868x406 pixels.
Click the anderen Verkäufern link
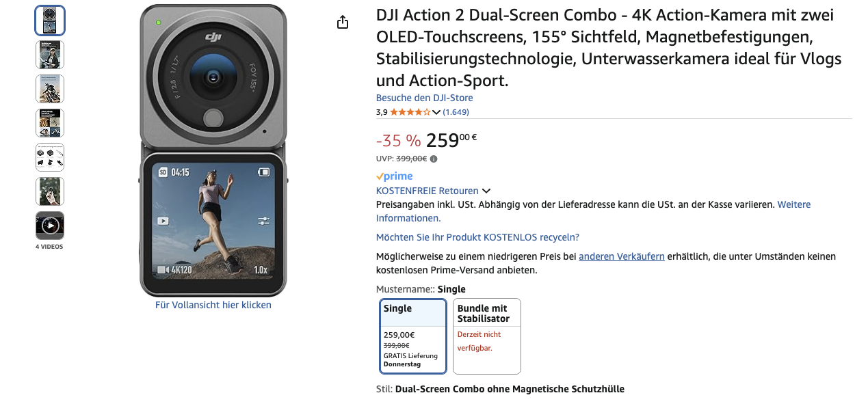tap(622, 256)
